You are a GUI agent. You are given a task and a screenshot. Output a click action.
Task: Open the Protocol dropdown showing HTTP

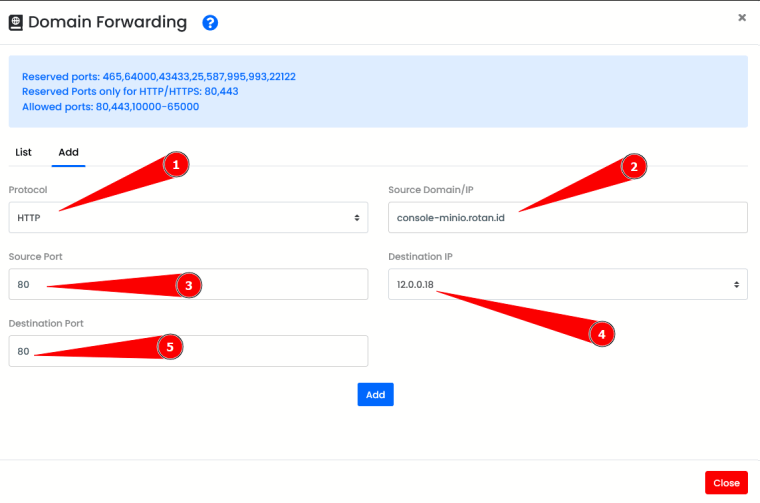point(188,218)
